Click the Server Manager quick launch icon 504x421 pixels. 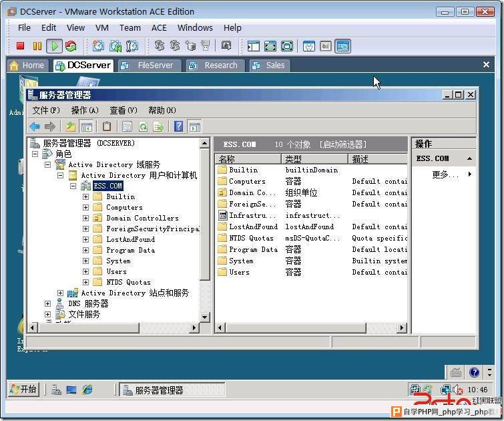point(56,390)
